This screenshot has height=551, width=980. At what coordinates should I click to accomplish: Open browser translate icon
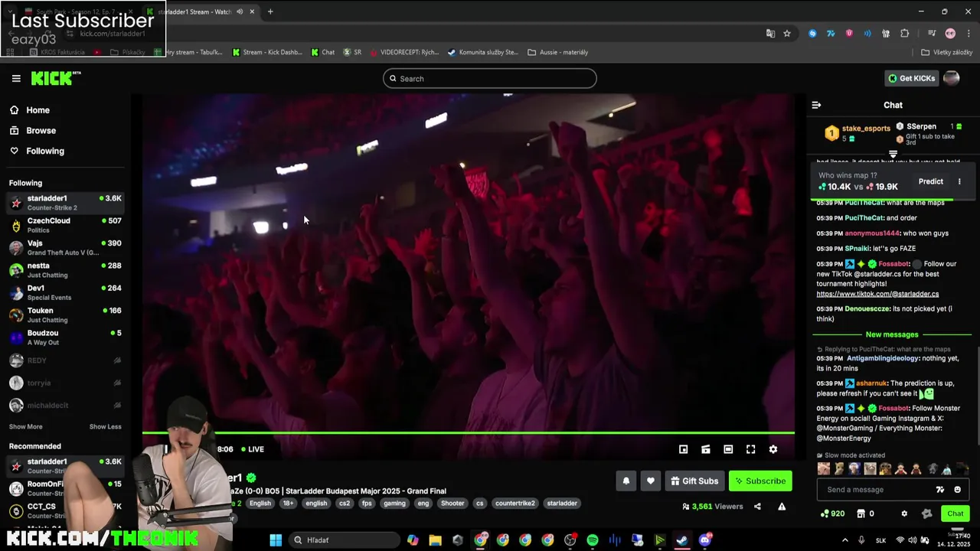pos(770,34)
